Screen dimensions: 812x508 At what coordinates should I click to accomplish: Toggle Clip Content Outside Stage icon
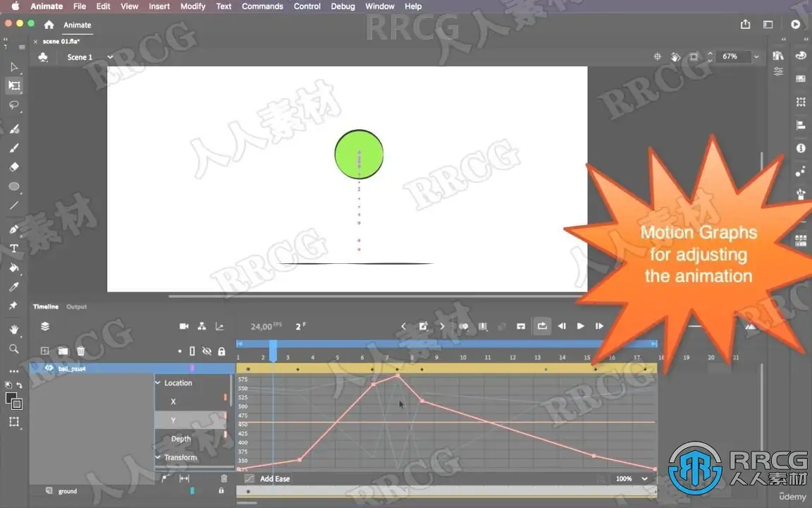[694, 56]
